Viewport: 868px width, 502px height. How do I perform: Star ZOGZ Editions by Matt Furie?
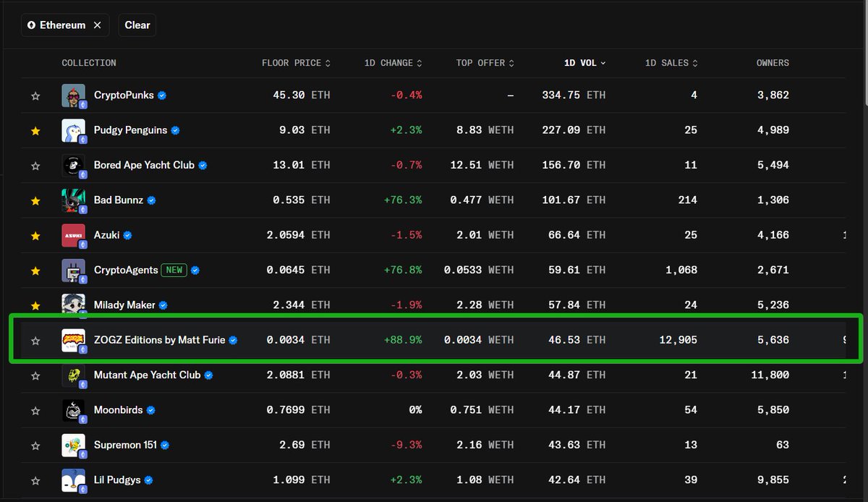tap(35, 341)
